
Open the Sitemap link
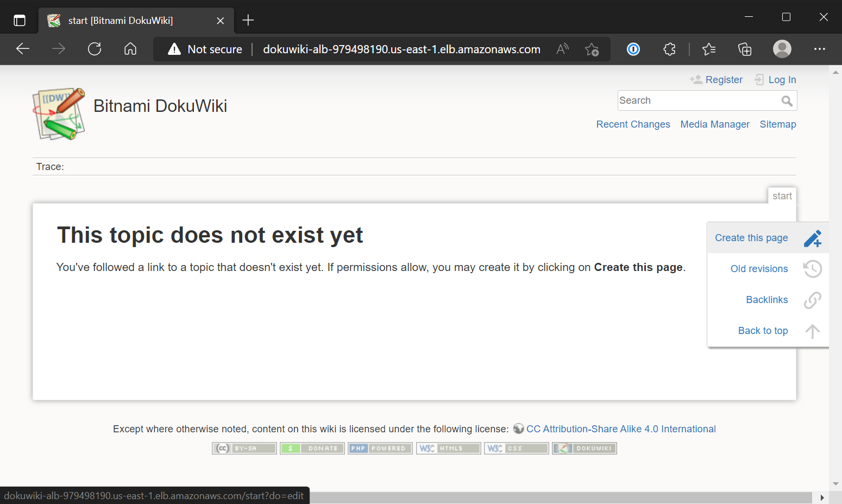coord(778,124)
